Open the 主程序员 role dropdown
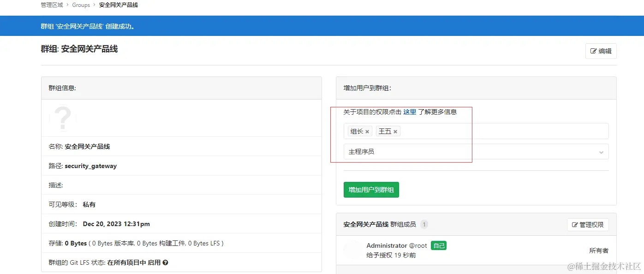The width and height of the screenshot is (644, 274). click(476, 152)
